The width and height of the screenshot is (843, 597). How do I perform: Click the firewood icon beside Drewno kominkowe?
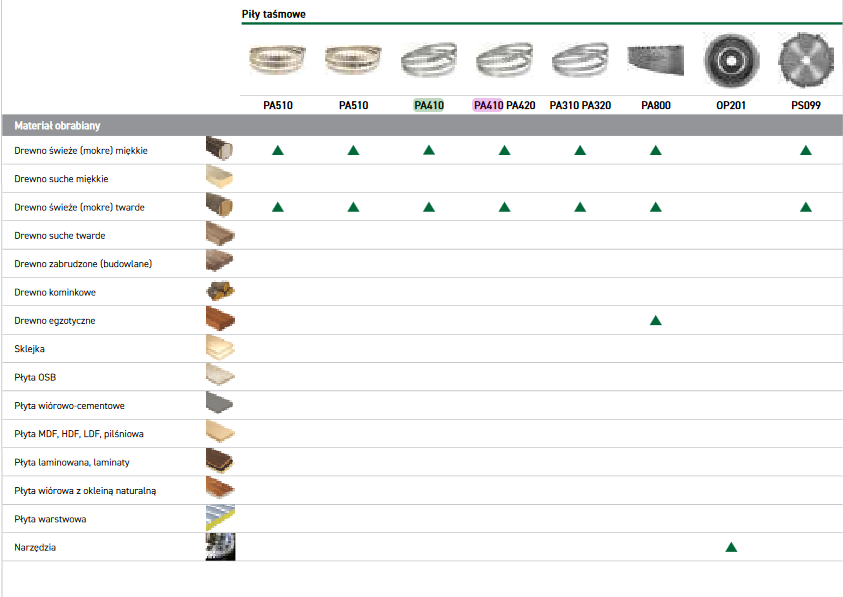(x=220, y=292)
